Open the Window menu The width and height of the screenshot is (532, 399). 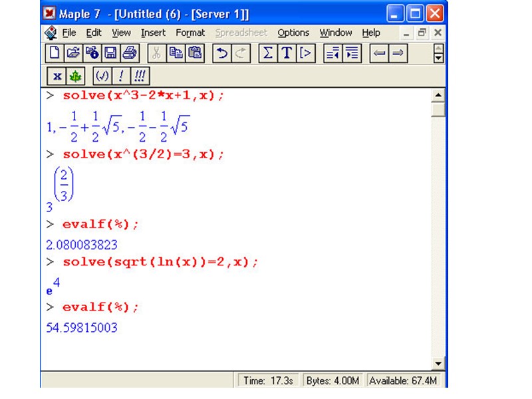pyautogui.click(x=336, y=33)
